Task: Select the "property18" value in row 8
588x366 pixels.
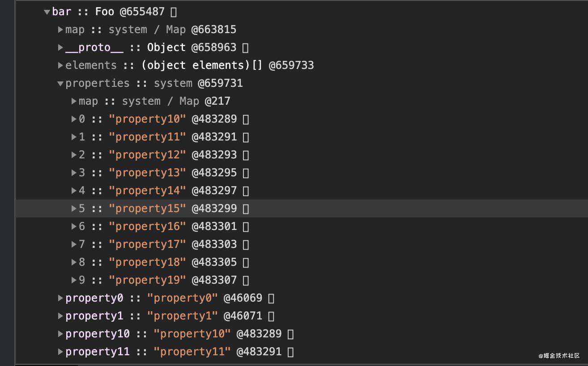Action: coord(147,262)
